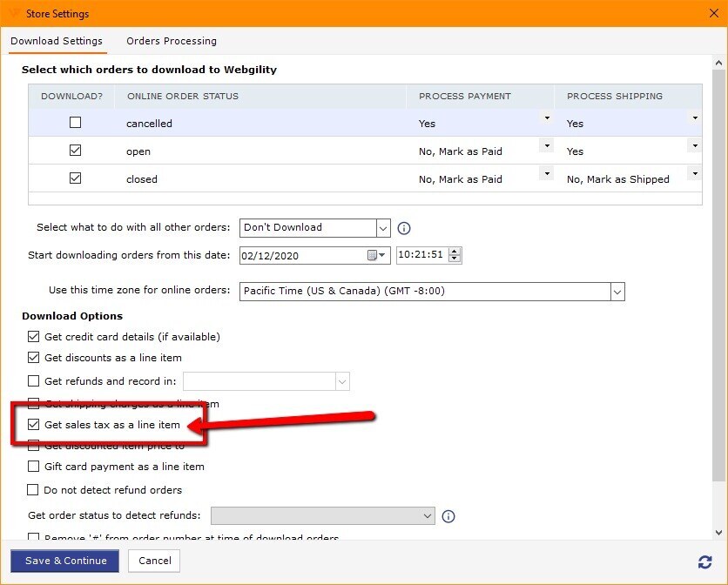Open the calendar picker for start date
The image size is (728, 585).
click(x=376, y=255)
